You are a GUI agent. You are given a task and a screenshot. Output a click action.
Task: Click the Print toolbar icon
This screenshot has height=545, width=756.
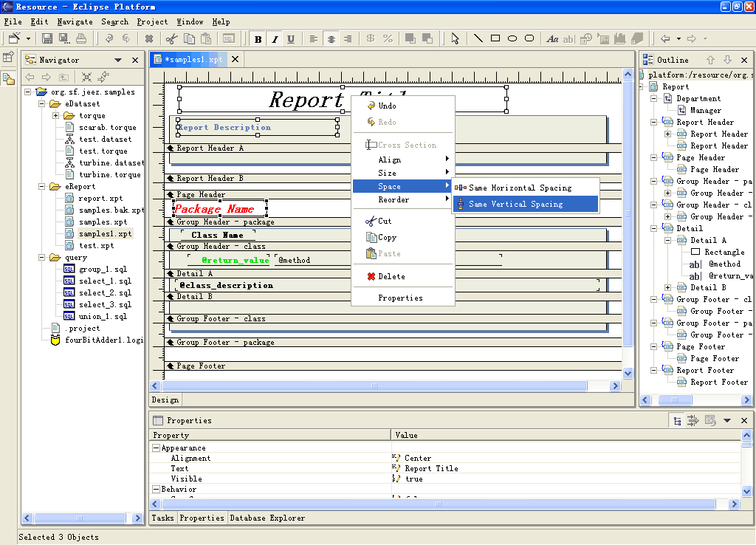point(81,38)
